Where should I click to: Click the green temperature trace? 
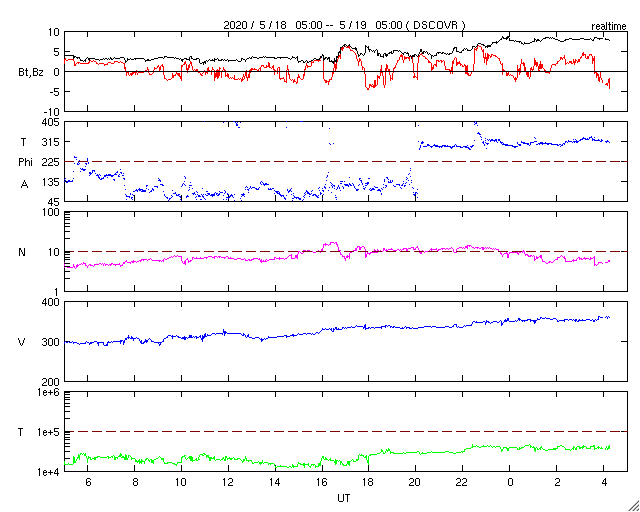point(337,456)
